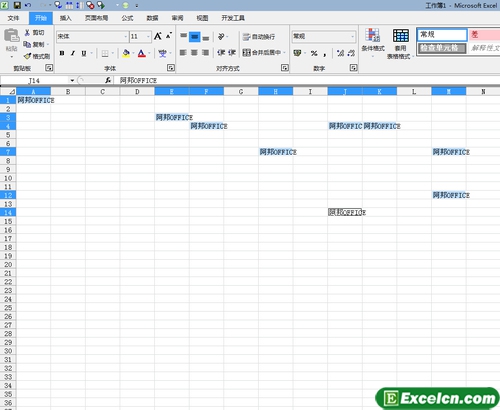Toggle underline formatting
Viewport: 500px width, 410px height.
click(x=84, y=53)
